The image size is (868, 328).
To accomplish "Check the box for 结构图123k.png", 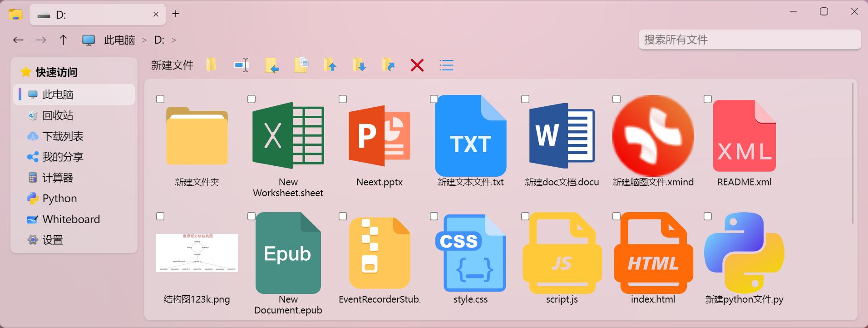I will 160,216.
